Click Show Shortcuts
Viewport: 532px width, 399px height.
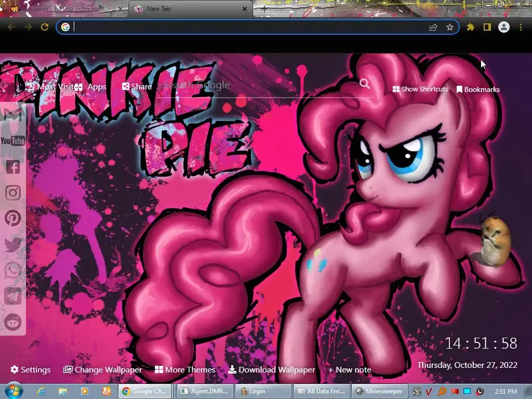[420, 89]
